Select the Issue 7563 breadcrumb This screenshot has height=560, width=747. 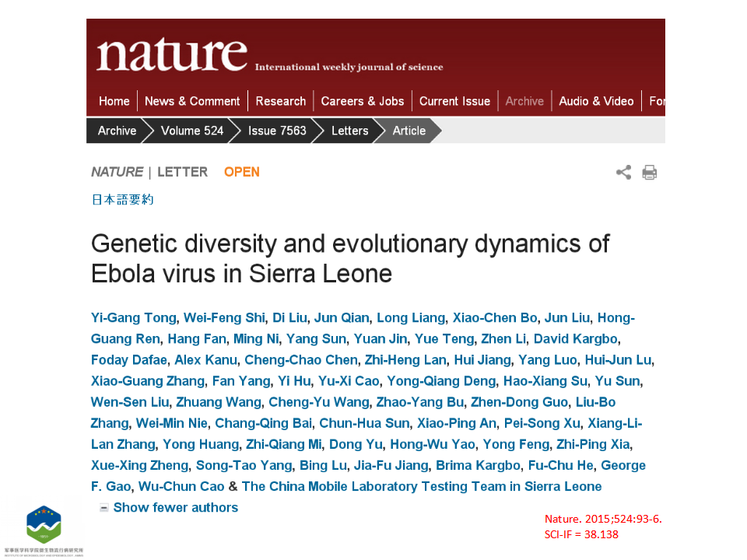coord(277,131)
